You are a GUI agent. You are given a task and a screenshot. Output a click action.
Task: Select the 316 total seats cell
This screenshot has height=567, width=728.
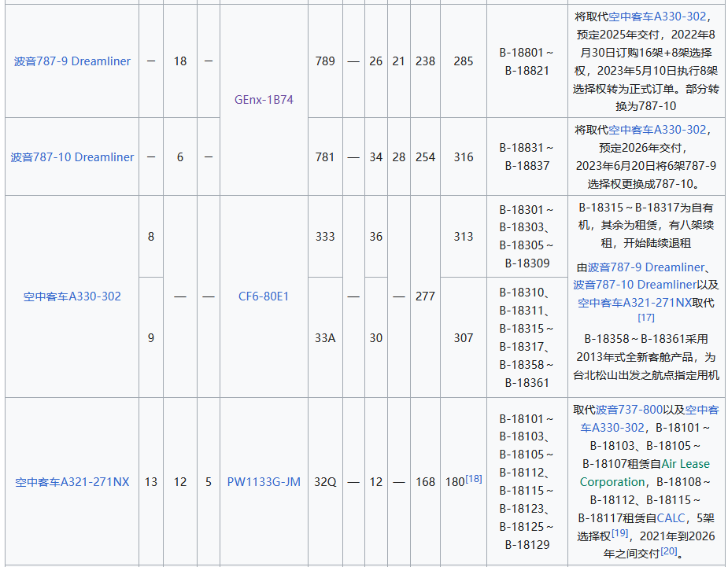point(464,157)
